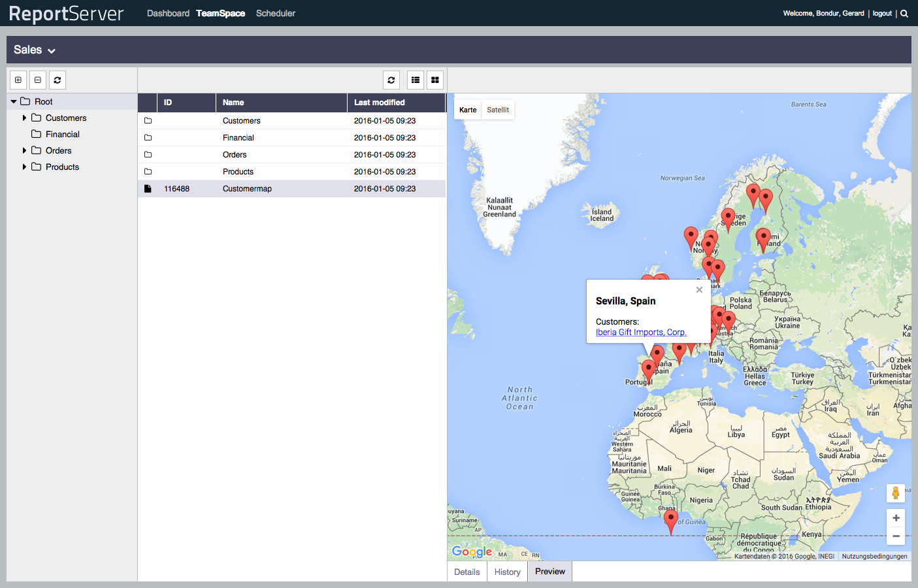Screen dimensions: 918x588
Task: Switch to the Preview tab
Action: click(550, 571)
